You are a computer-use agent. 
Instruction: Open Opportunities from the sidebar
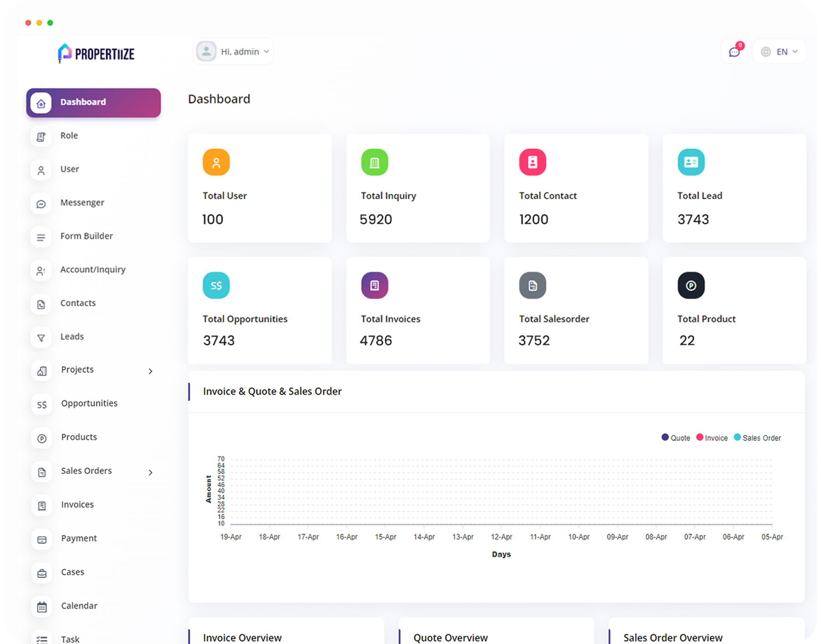click(x=89, y=403)
